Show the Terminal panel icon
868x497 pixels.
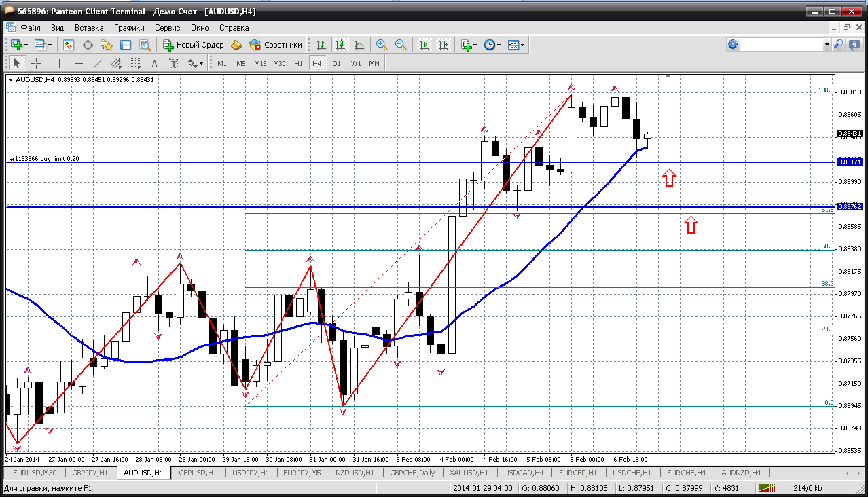tap(126, 45)
